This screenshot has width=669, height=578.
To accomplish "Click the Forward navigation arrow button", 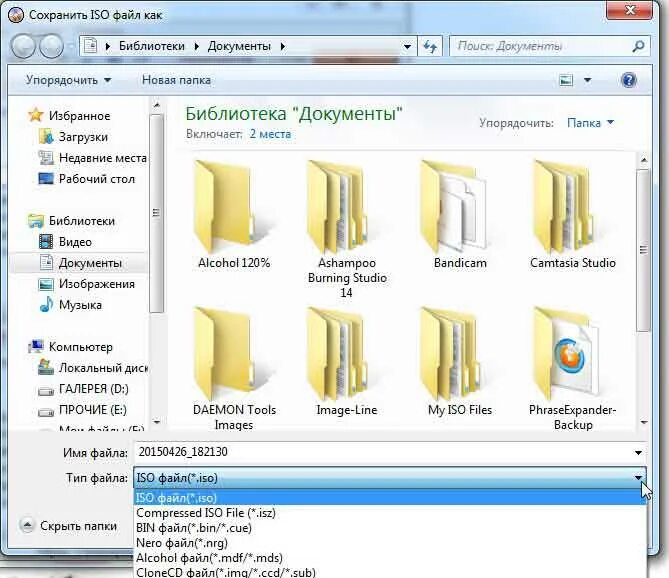I will click(52, 46).
